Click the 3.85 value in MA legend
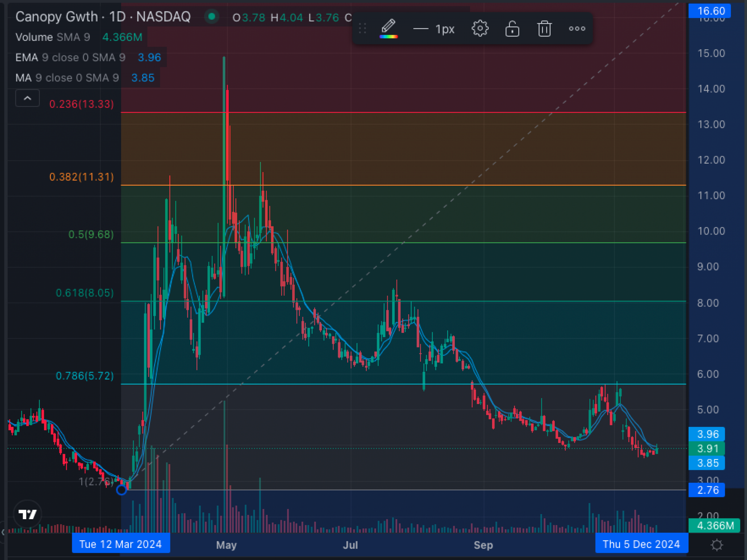This screenshot has width=747, height=560. coord(143,78)
